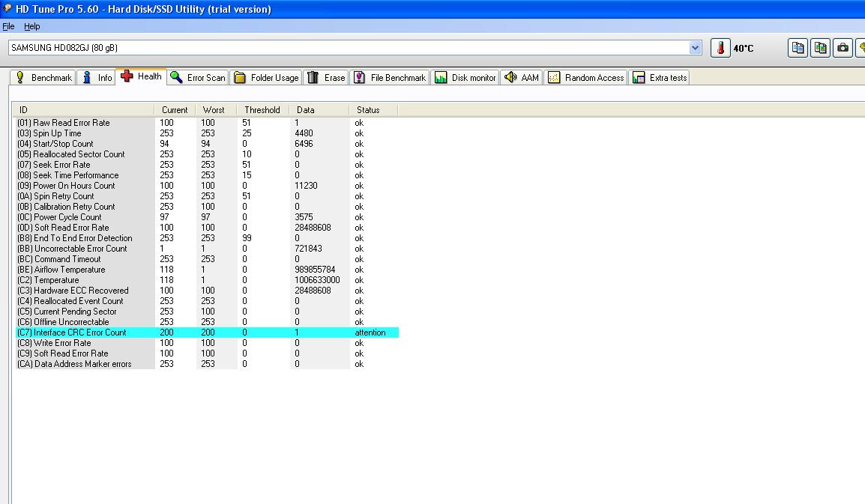865x504 pixels.
Task: Open the AAM tab
Action: click(x=522, y=78)
